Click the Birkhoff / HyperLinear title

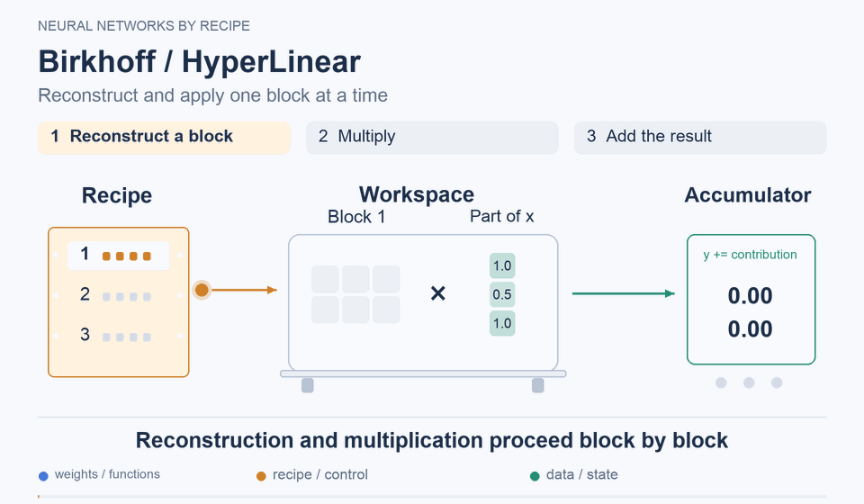click(x=200, y=61)
